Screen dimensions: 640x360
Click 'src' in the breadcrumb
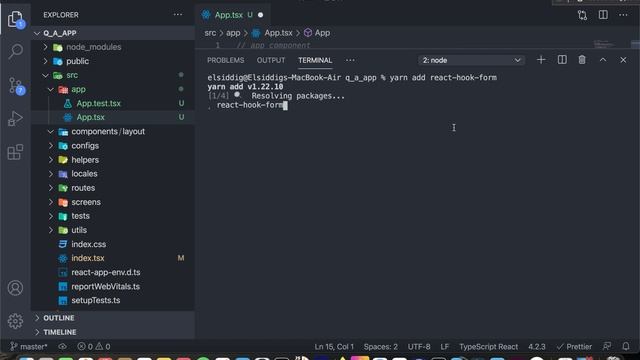point(210,33)
